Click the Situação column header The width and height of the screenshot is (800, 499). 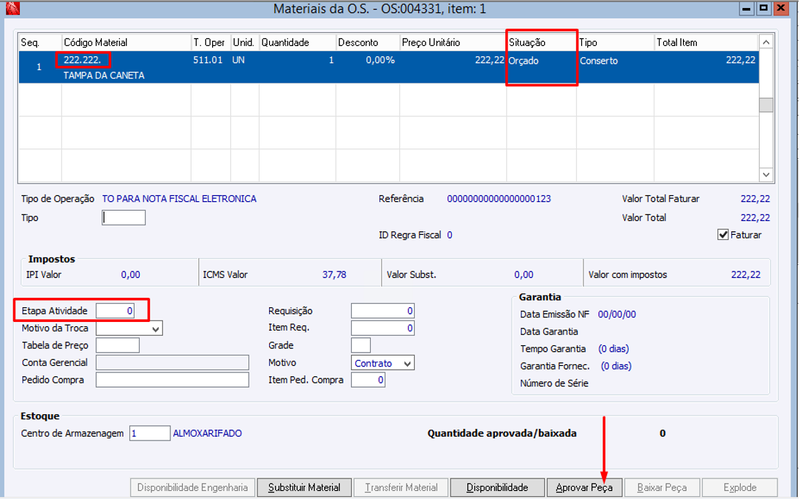coord(541,42)
